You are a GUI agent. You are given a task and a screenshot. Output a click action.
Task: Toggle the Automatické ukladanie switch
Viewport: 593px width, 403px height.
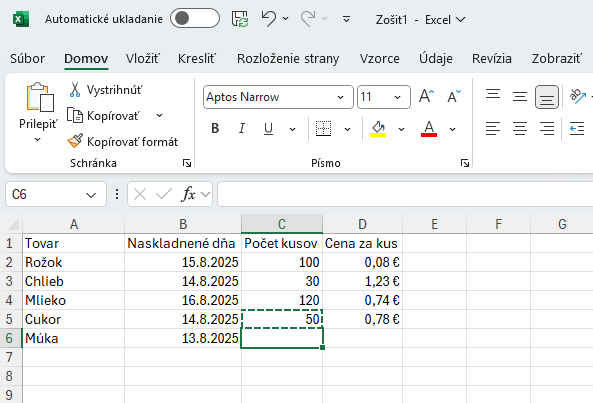(195, 19)
